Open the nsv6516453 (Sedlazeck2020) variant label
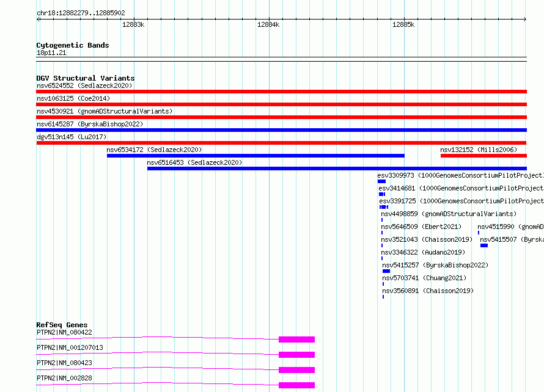 [x=194, y=162]
